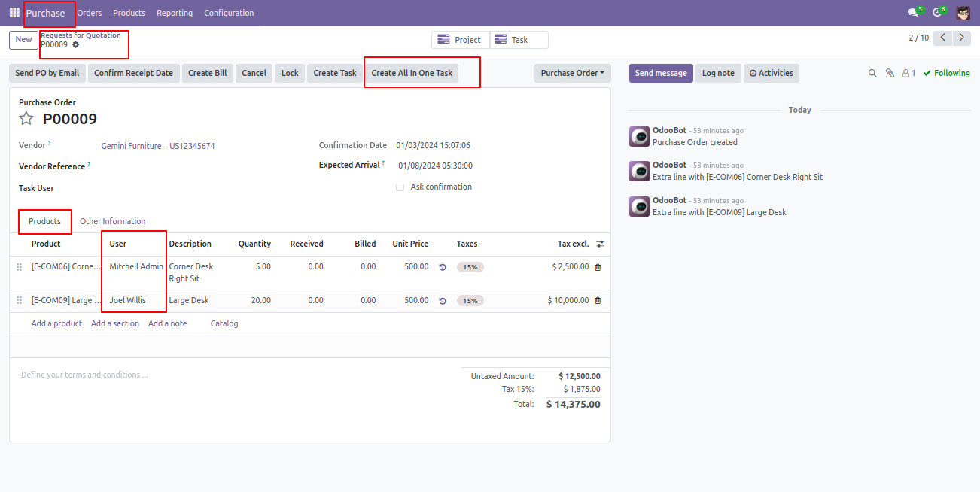Viewport: 980px width, 492px height.
Task: Go to Requests for Quotation breadcrumb
Action: [x=81, y=35]
